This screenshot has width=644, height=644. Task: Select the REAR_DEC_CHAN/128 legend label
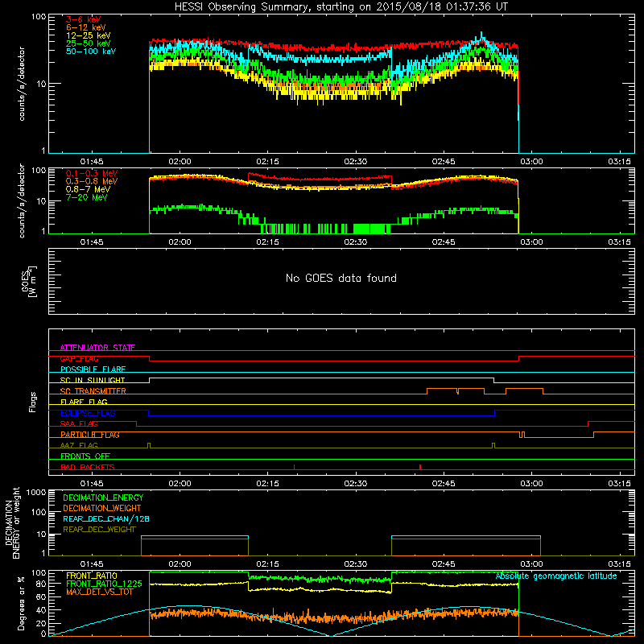tap(106, 519)
